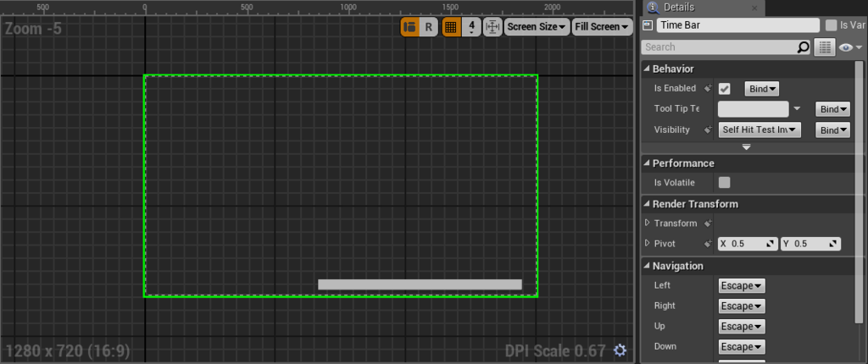868x364 pixels.
Task: Click the Zoom -5 label in viewport
Action: 33,28
